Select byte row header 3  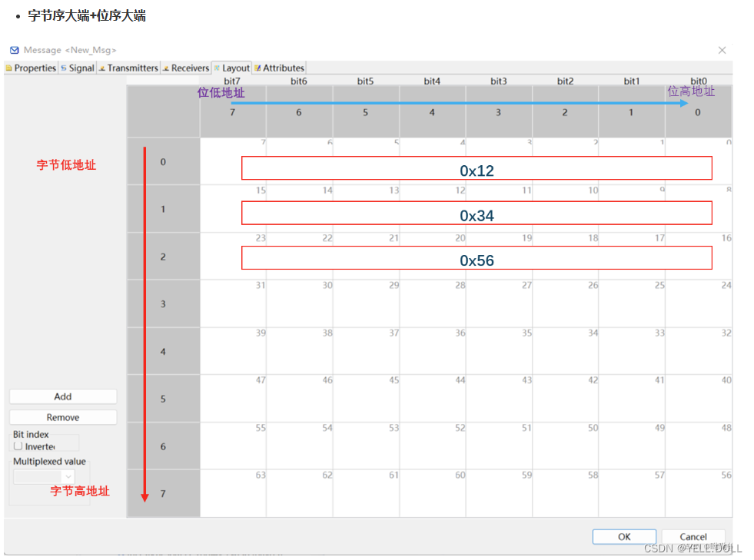(164, 303)
